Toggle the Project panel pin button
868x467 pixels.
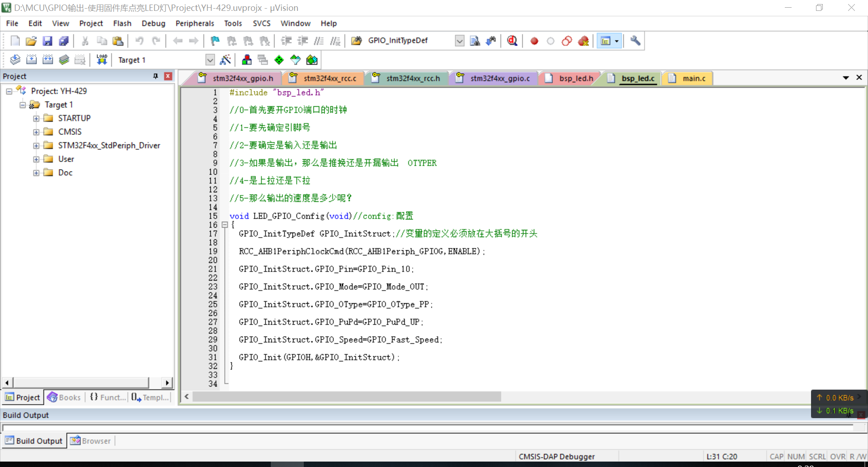coord(156,76)
